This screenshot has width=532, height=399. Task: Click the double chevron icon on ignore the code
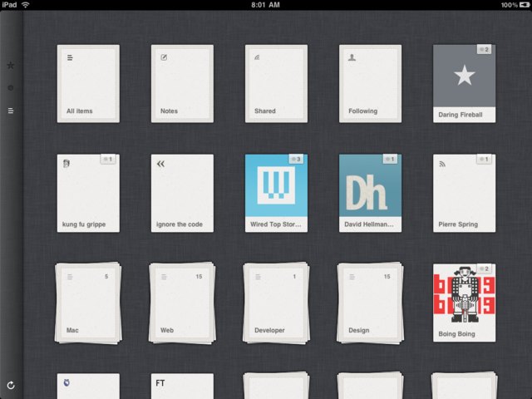pos(160,164)
